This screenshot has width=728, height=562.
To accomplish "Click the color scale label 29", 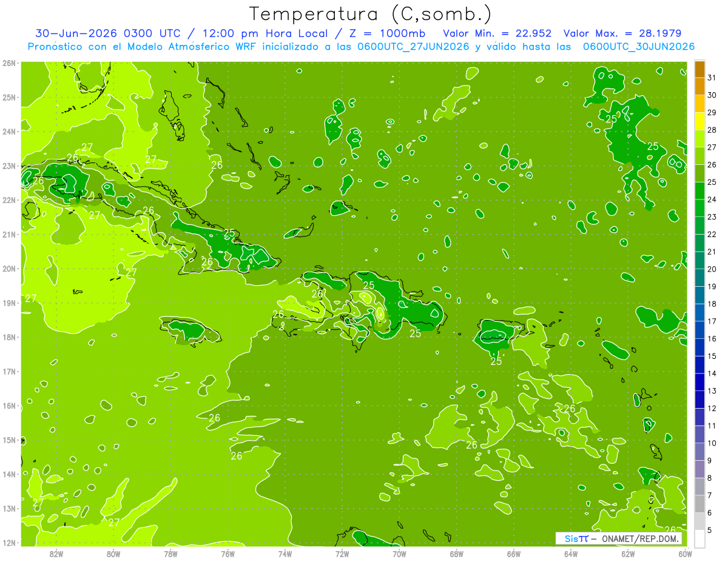I will [712, 113].
